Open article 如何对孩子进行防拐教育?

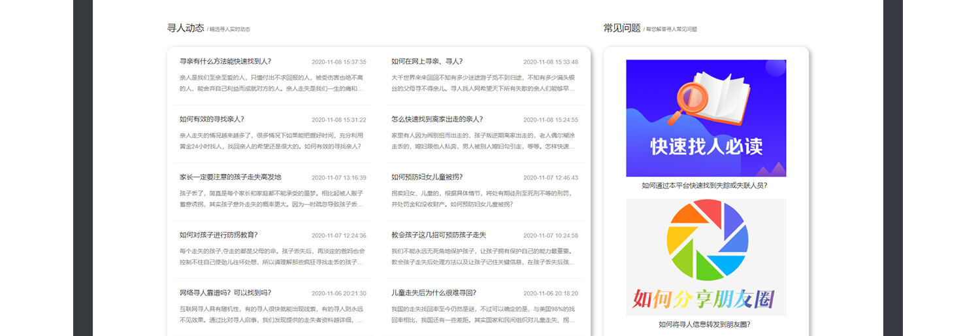pos(219,235)
